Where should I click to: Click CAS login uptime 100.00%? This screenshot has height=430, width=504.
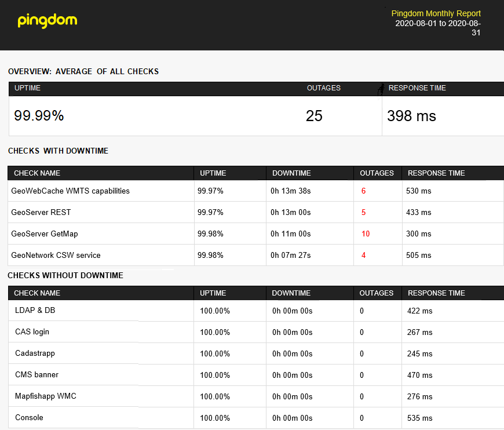click(215, 332)
